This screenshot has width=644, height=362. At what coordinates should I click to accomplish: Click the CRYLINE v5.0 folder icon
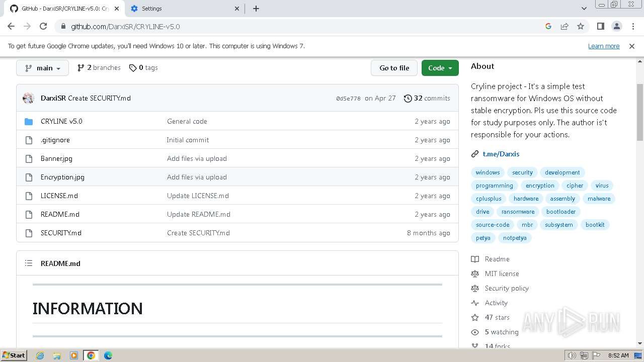pos(29,121)
